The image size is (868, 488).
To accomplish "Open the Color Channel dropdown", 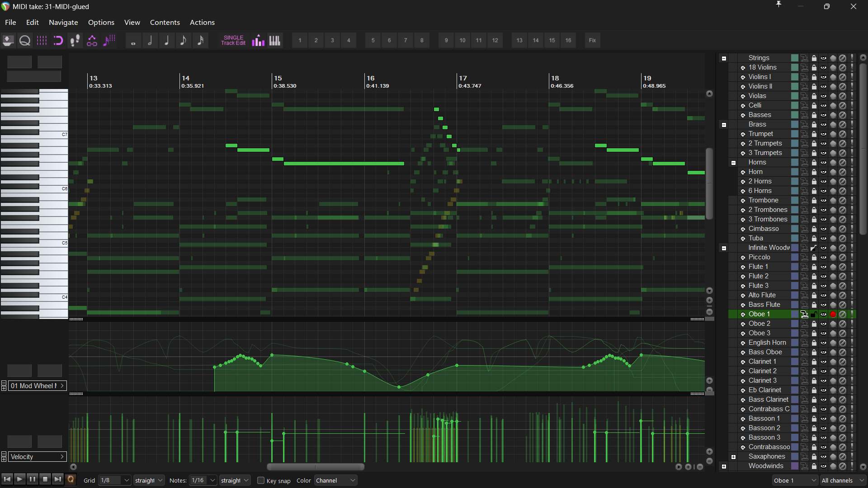I will (x=336, y=480).
